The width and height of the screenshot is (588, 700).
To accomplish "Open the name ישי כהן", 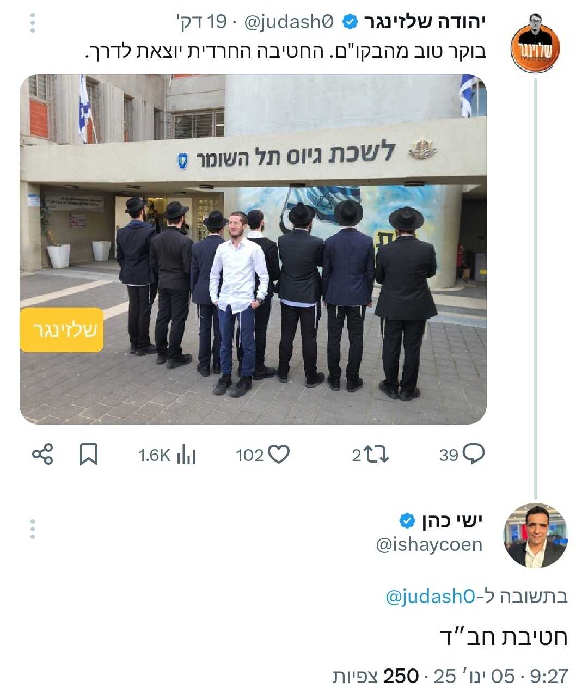I will [452, 521].
